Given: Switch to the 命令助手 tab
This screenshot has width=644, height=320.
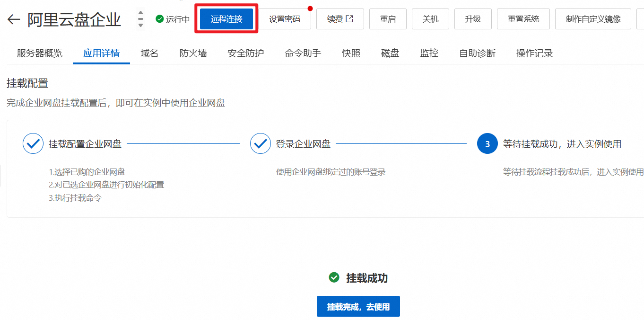Looking at the screenshot, I should [x=303, y=53].
